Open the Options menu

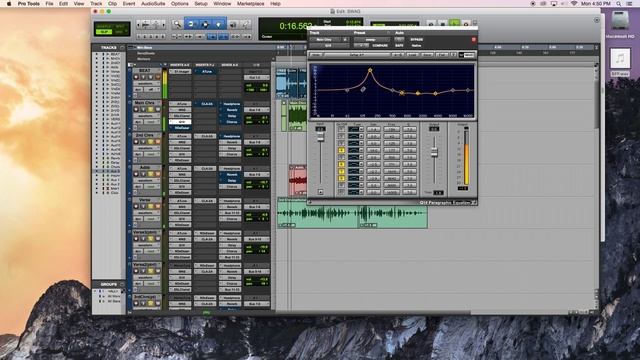pyautogui.click(x=180, y=4)
